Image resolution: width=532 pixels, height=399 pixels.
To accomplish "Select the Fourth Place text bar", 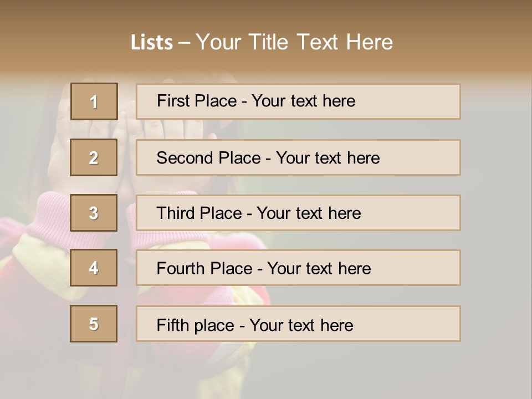I will pos(298,268).
